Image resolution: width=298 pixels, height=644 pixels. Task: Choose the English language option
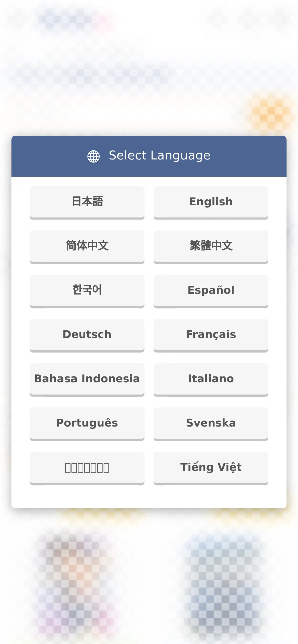click(211, 202)
